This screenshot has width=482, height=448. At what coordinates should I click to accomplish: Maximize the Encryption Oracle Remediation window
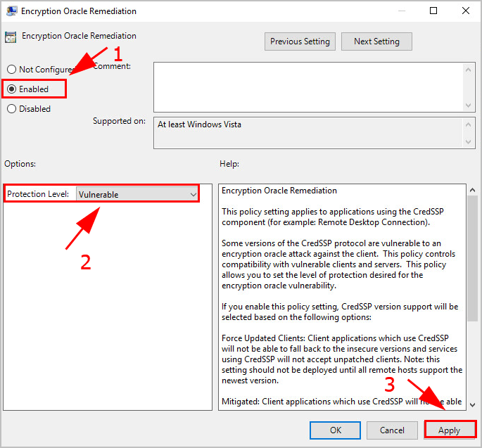(x=433, y=11)
